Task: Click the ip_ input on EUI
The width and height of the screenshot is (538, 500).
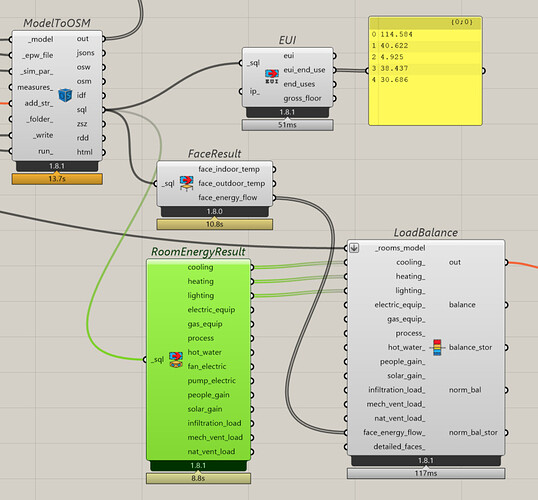Action: coord(255,91)
